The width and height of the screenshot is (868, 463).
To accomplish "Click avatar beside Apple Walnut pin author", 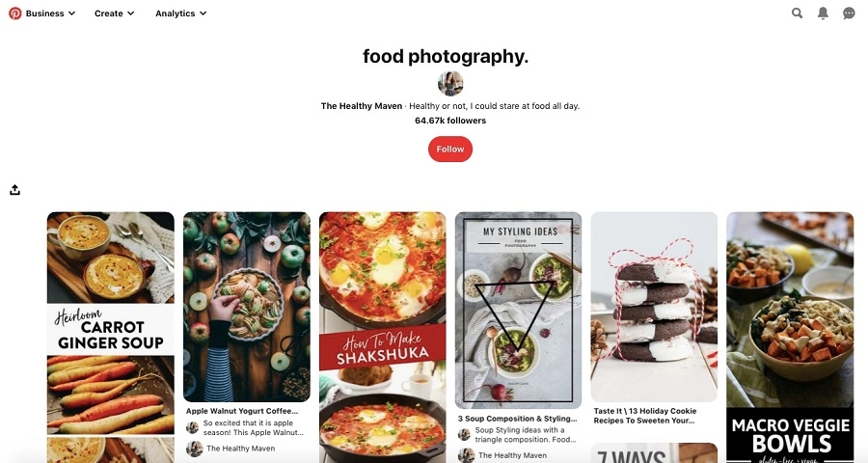I will click(x=194, y=449).
